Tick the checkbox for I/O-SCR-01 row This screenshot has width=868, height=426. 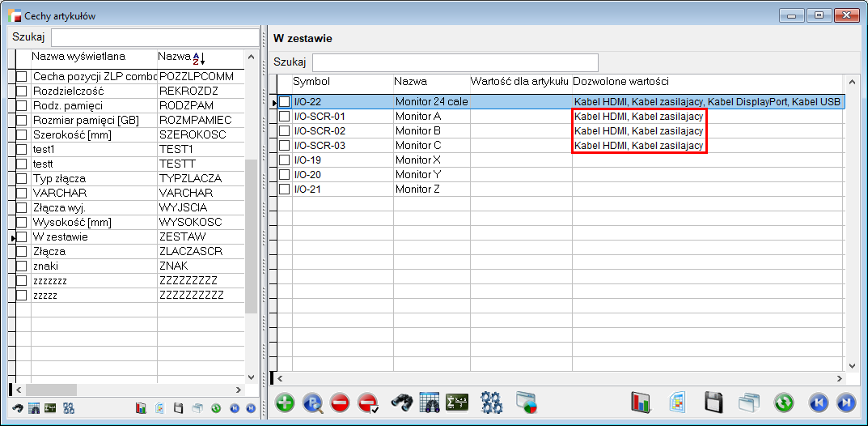click(285, 117)
